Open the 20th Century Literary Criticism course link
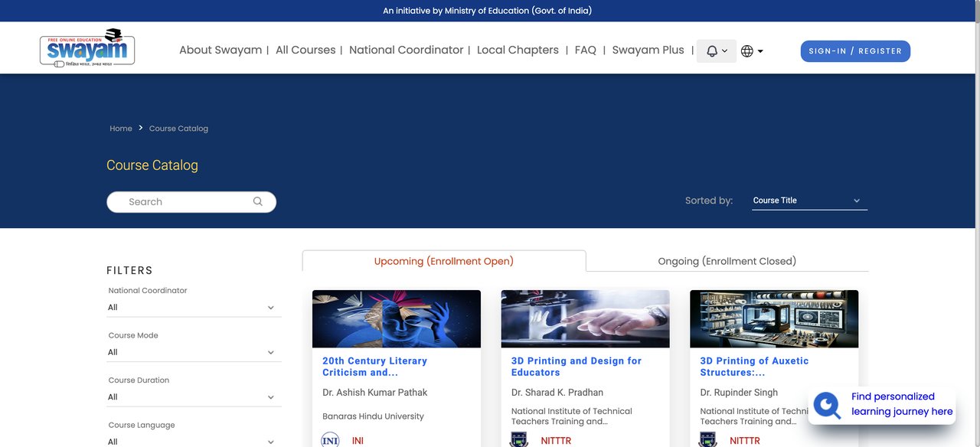Image resolution: width=980 pixels, height=447 pixels. [x=374, y=367]
